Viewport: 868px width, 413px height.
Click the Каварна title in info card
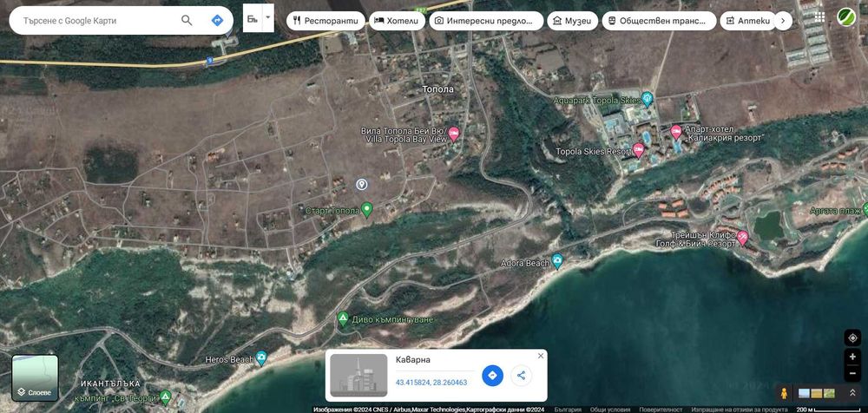click(x=413, y=360)
